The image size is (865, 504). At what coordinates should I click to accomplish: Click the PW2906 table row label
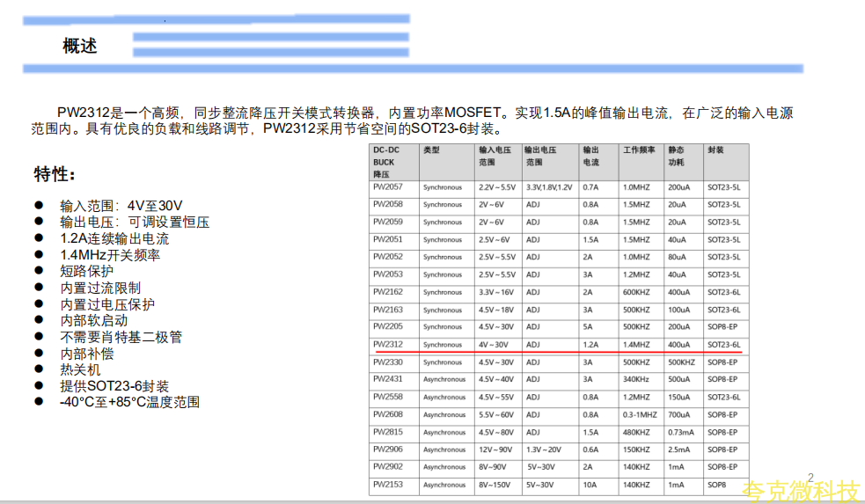[x=387, y=449]
